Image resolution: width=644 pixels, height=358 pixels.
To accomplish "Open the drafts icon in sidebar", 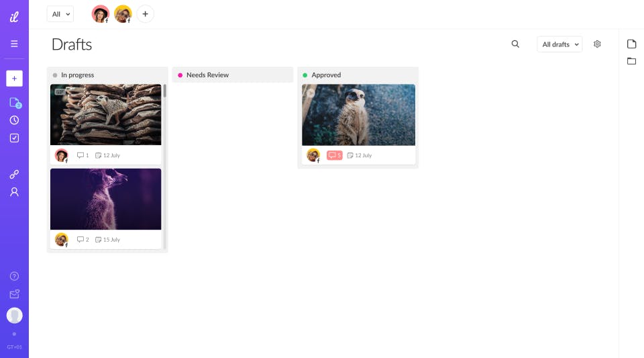I will [15, 102].
